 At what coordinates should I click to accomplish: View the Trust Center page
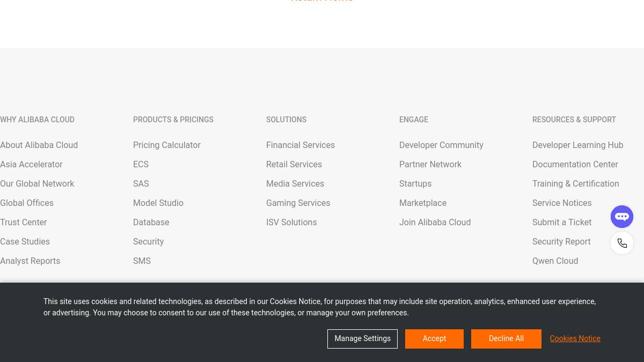pos(23,222)
